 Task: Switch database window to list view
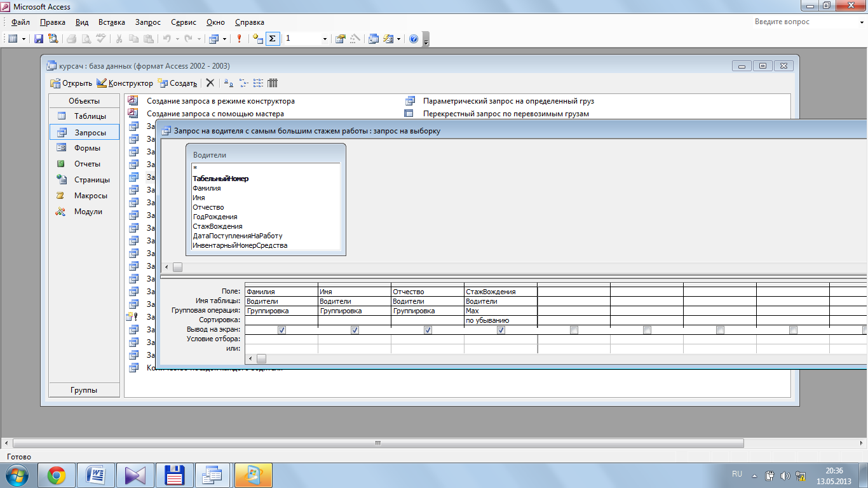[258, 83]
